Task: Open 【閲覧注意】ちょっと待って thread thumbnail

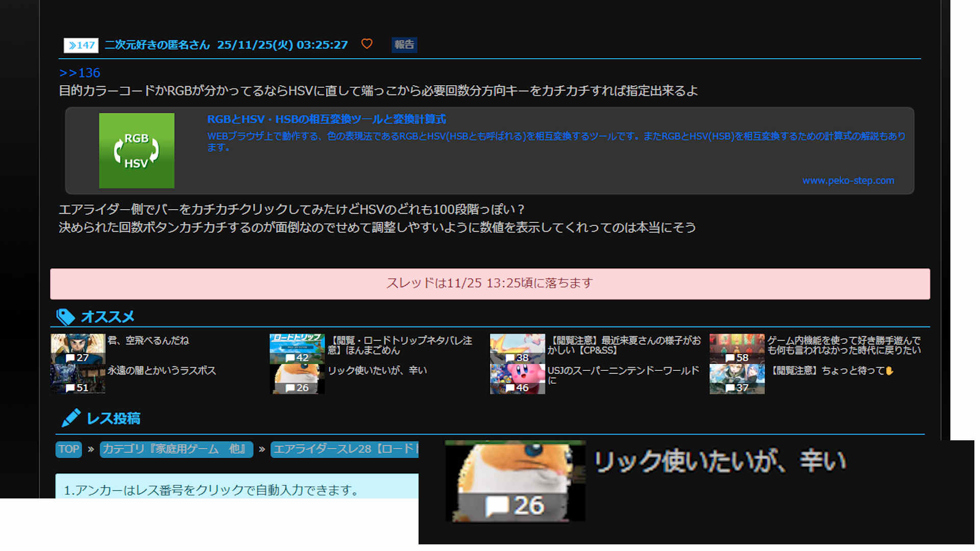Action: click(737, 379)
